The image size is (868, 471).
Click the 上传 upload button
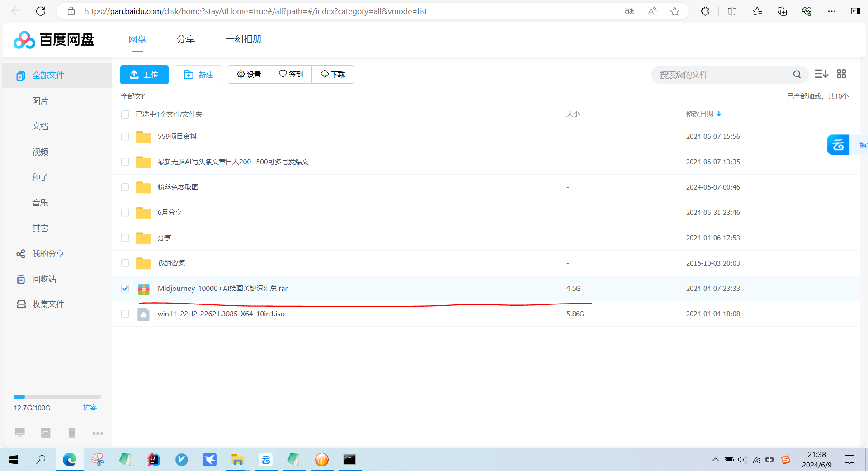tap(144, 75)
